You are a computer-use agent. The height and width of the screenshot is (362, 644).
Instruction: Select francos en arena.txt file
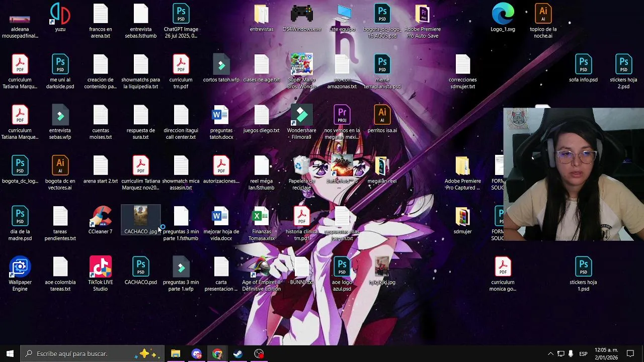pyautogui.click(x=100, y=21)
